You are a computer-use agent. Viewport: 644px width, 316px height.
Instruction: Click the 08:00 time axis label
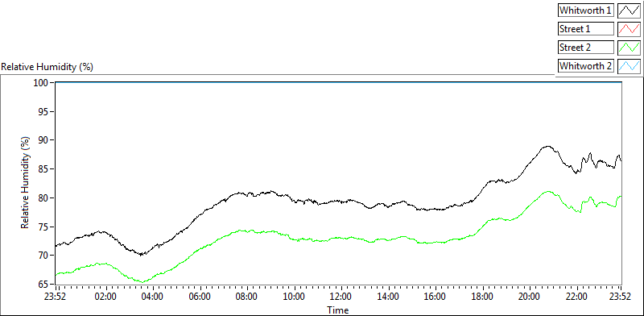247,297
